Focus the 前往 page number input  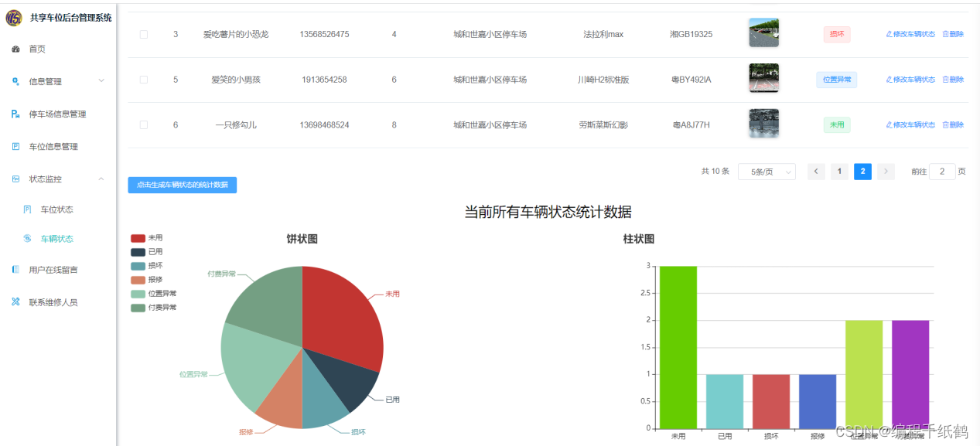(942, 172)
